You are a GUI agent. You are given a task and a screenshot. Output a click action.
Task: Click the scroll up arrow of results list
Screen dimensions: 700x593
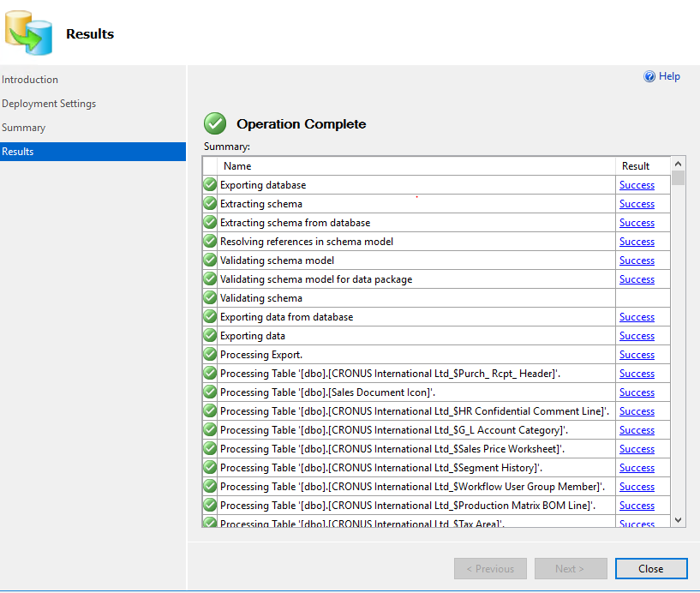[x=679, y=164]
